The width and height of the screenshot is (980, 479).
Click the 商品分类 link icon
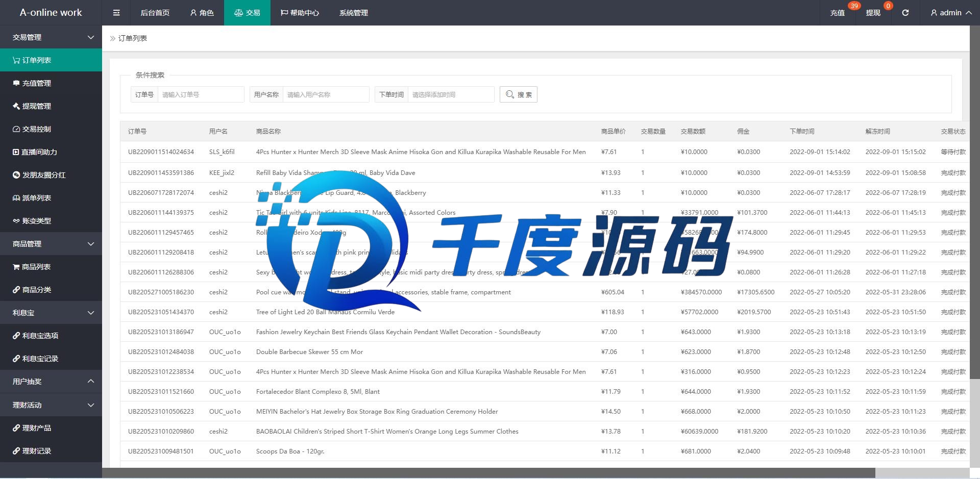(x=16, y=290)
